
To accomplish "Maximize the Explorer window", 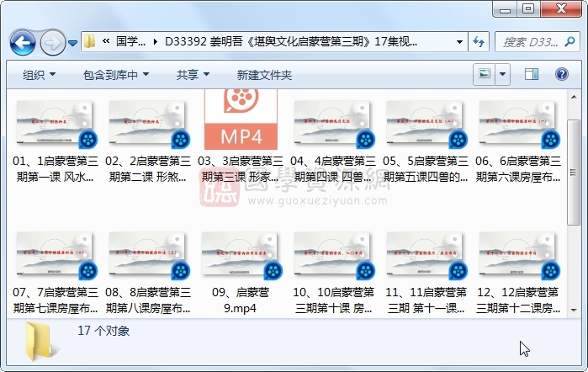I will coord(528,8).
